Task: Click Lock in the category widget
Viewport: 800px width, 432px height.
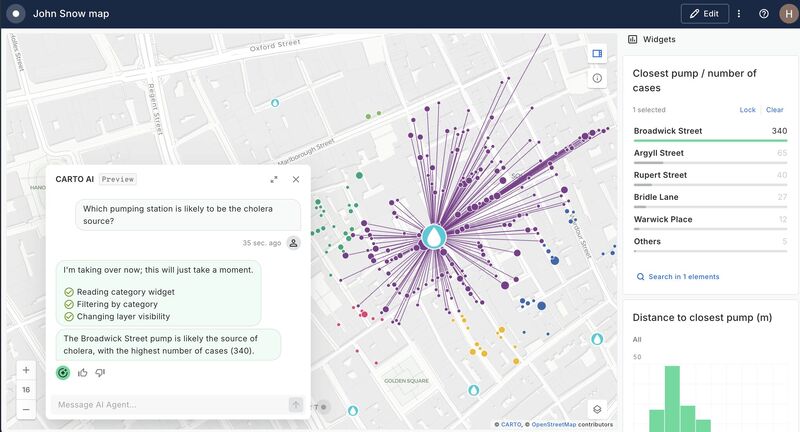Action: 747,110
